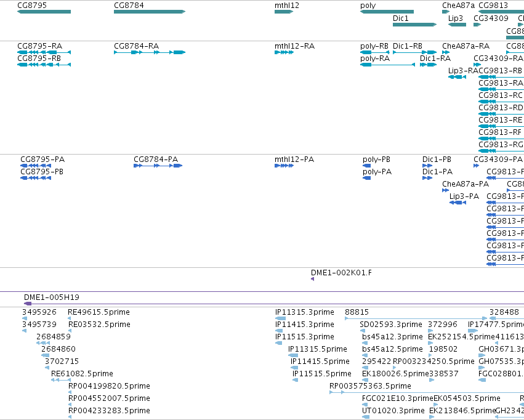Select the CG8795-PA protein glyph
Viewport: 524px width, 420px height.
36,166
